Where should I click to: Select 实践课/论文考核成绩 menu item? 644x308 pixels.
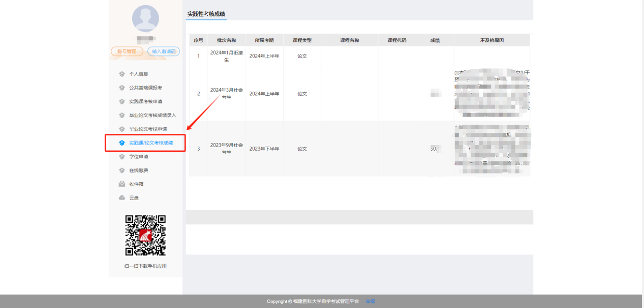[150, 143]
